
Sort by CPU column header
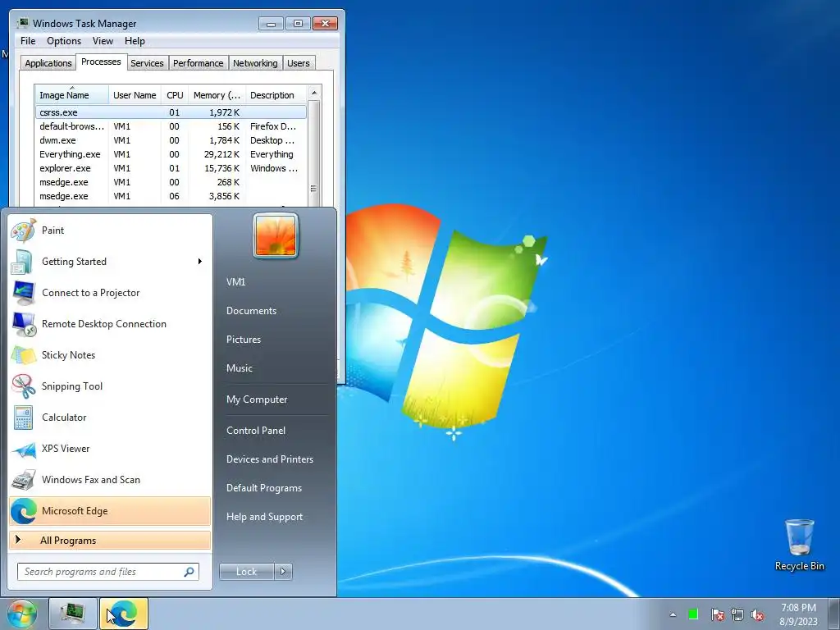[175, 95]
